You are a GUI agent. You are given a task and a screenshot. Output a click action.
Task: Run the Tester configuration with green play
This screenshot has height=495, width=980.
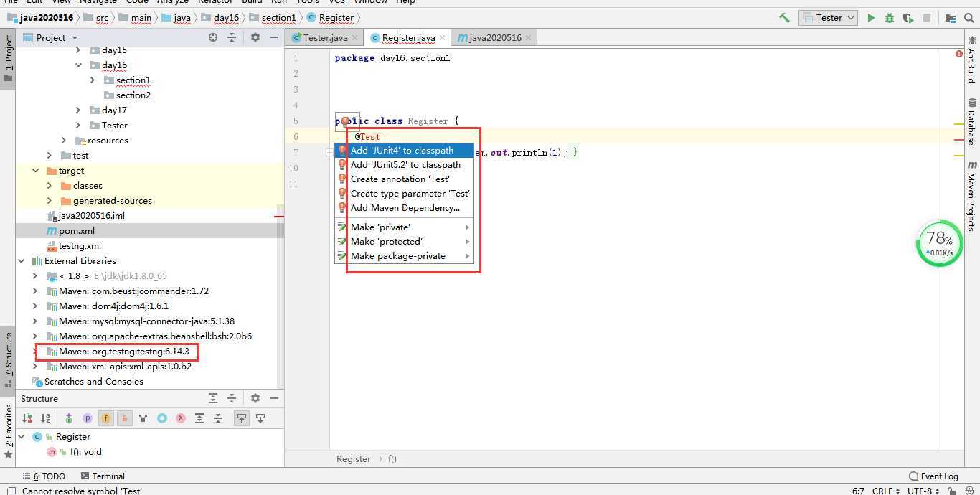pos(871,18)
